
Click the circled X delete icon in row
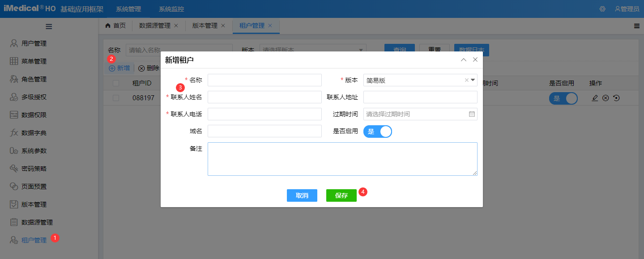click(x=606, y=98)
